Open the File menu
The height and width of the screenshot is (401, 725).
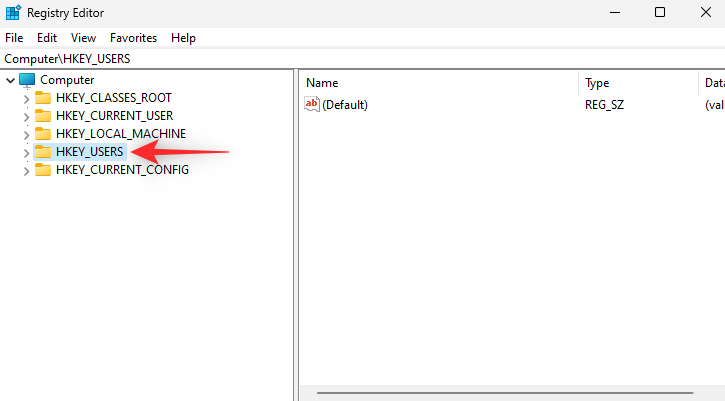coord(15,38)
